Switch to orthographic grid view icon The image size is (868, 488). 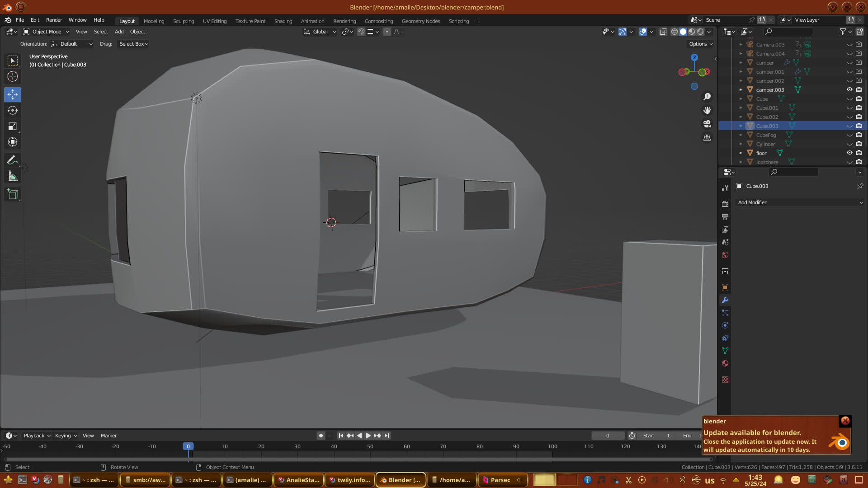click(x=707, y=137)
